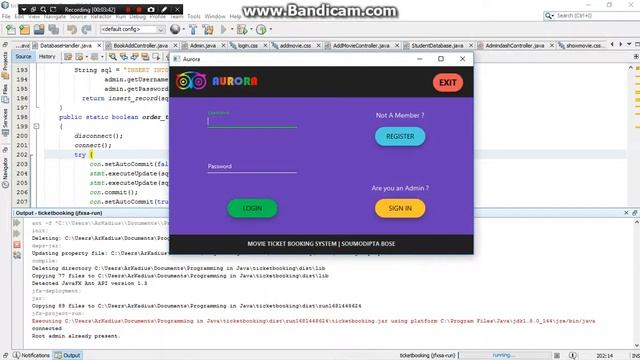Click the green Run Project arrow

(224, 29)
